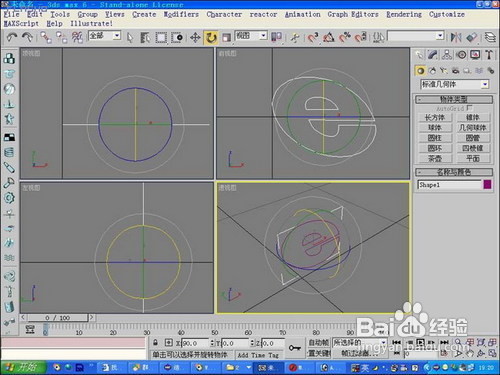Open the named selection sets dropdown

416,36
